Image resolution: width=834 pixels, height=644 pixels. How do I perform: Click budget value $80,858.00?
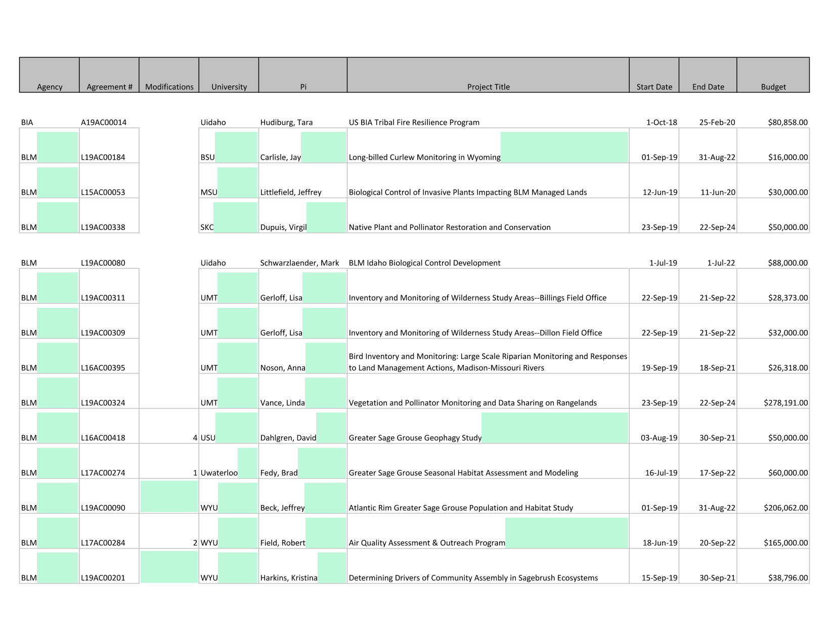[787, 122]
